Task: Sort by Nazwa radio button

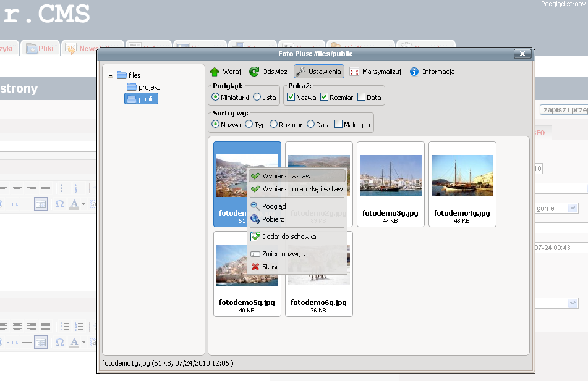Action: (x=215, y=124)
